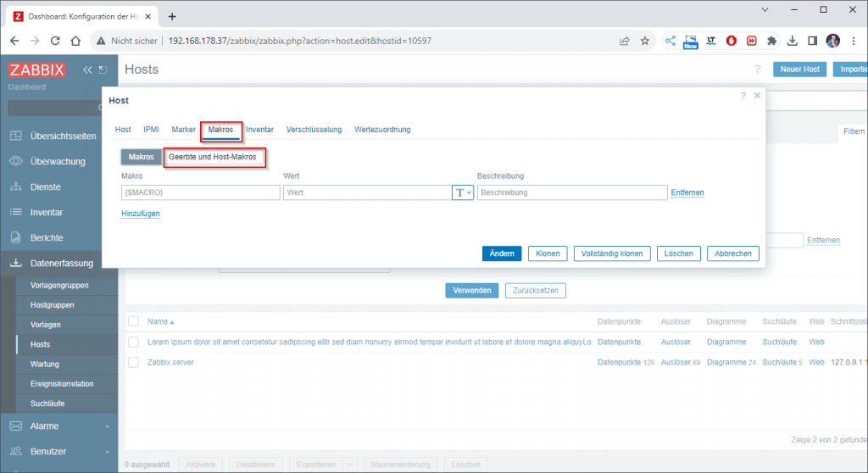This screenshot has width=868, height=473.
Task: Switch to the Inventar tab in Host dialog
Action: coord(259,130)
